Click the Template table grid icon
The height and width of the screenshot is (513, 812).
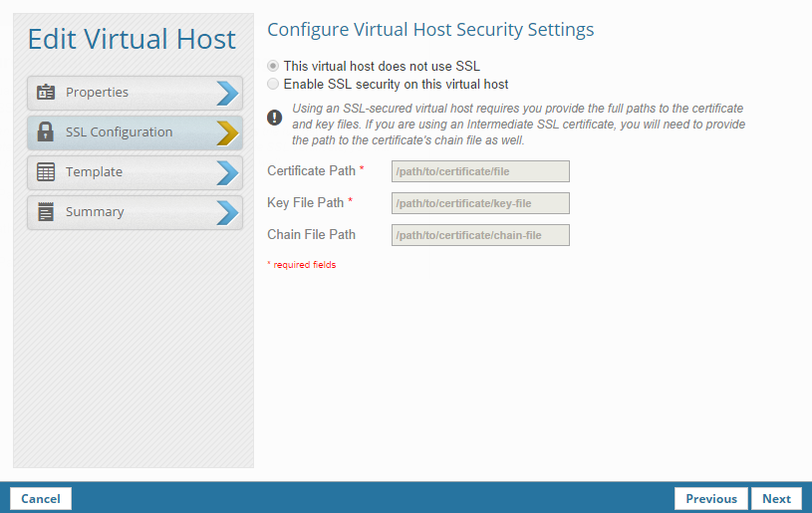pos(46,172)
